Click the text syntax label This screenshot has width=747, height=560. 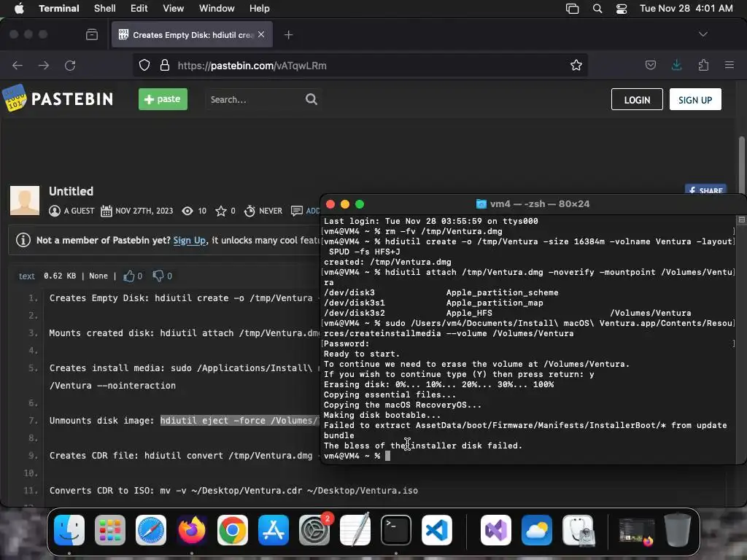pyautogui.click(x=27, y=276)
